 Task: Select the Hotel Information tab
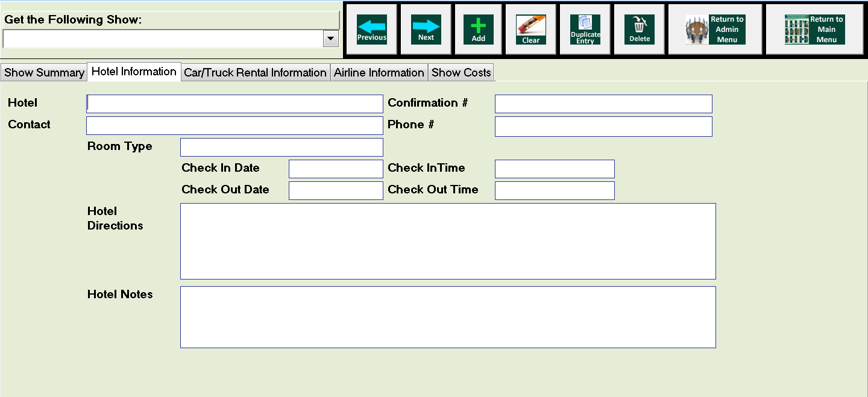coord(134,72)
